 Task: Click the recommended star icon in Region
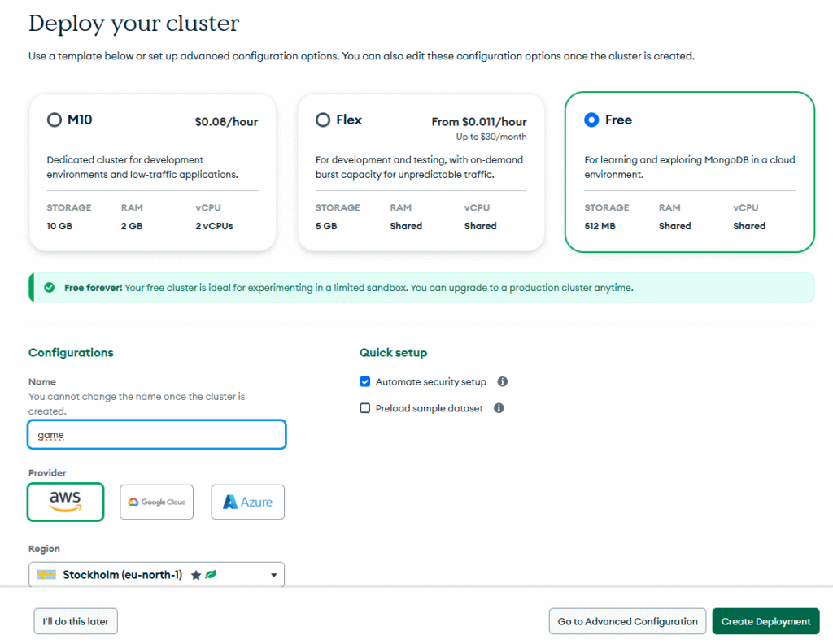tap(196, 575)
